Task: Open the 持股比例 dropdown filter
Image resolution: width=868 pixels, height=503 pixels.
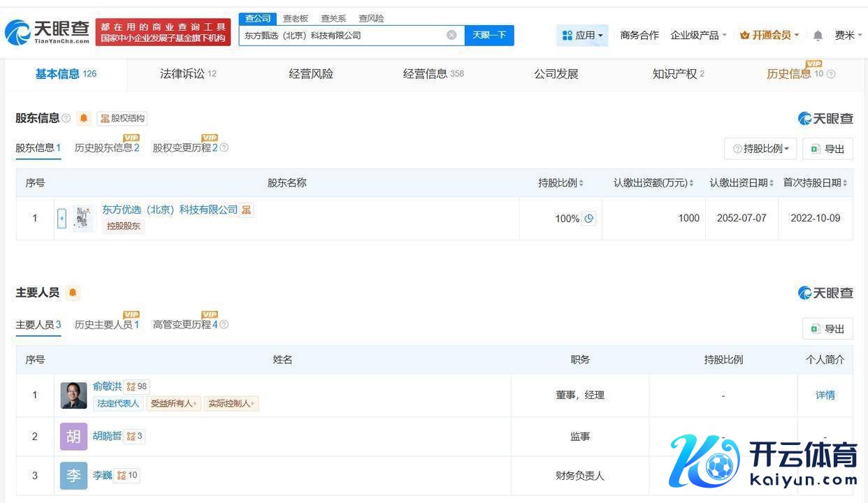Action: point(760,148)
